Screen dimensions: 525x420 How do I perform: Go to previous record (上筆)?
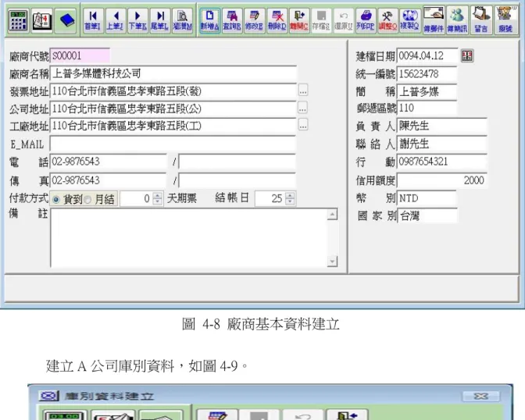tap(115, 21)
